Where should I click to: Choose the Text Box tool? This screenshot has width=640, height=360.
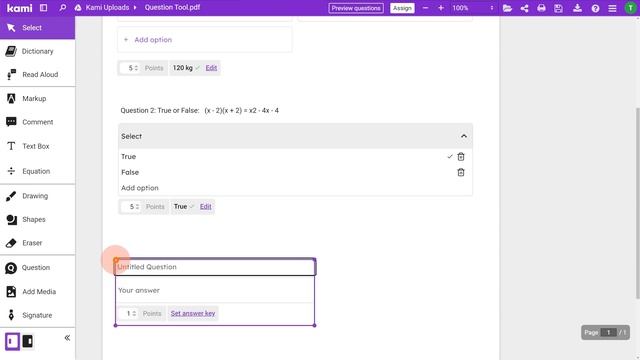click(38, 146)
